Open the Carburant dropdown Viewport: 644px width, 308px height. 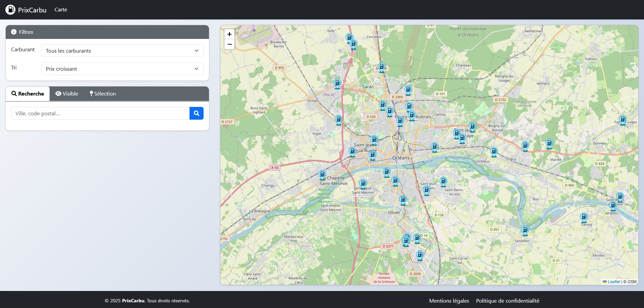pyautogui.click(x=122, y=51)
